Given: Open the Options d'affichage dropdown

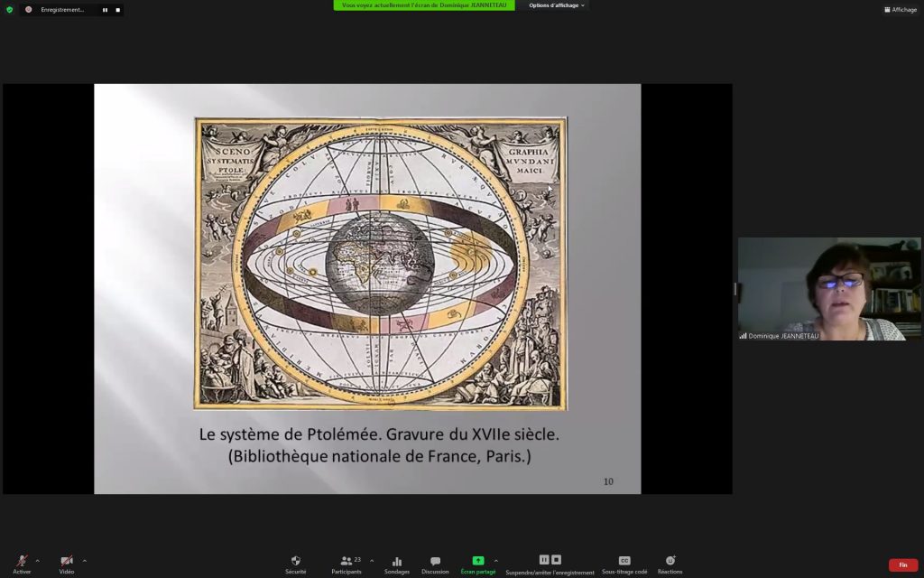Looking at the screenshot, I should coord(556,5).
